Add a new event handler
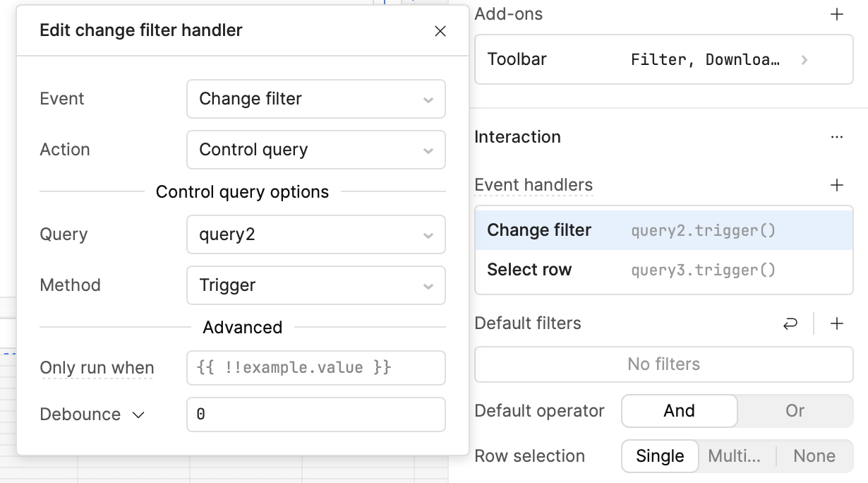The width and height of the screenshot is (868, 483). pos(837,185)
